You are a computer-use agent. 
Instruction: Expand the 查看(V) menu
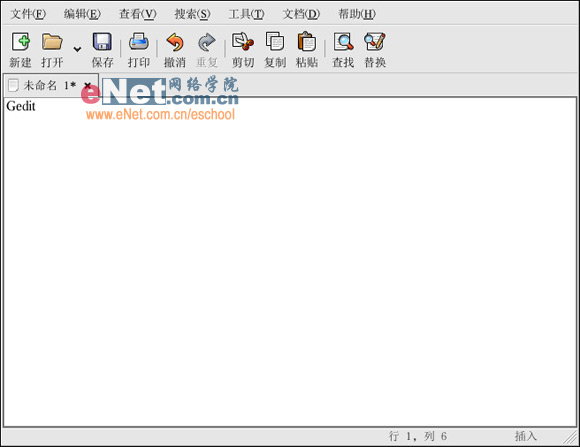[x=138, y=14]
